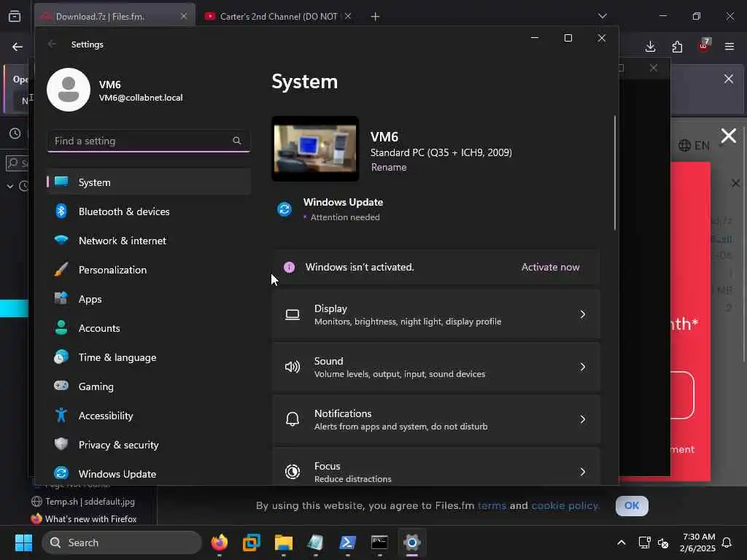The image size is (747, 560).
Task: Click the sidebar Windows Update icon
Action: click(61, 473)
